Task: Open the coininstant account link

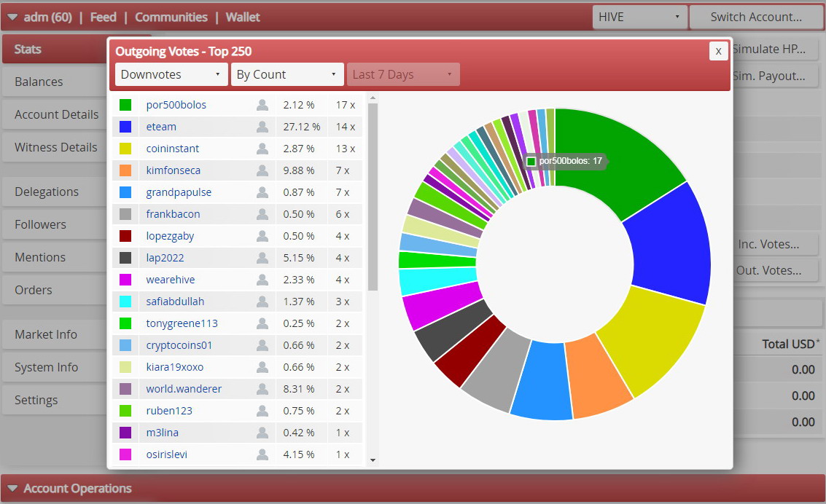Action: click(x=172, y=149)
